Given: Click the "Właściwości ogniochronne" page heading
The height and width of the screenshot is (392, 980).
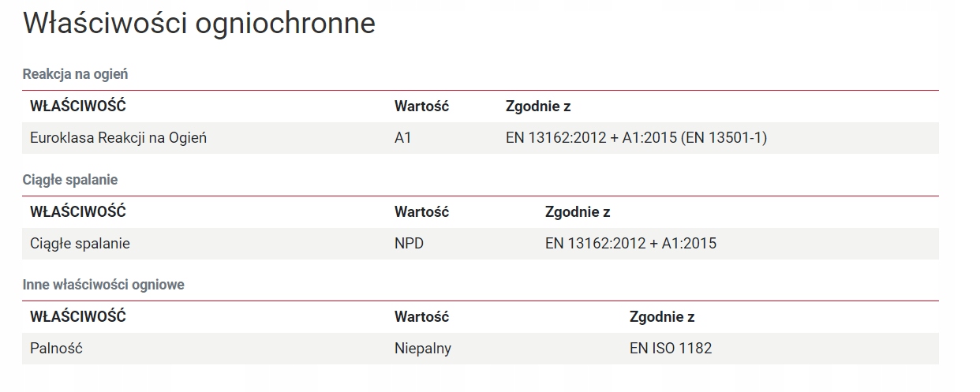Looking at the screenshot, I should click(x=199, y=24).
